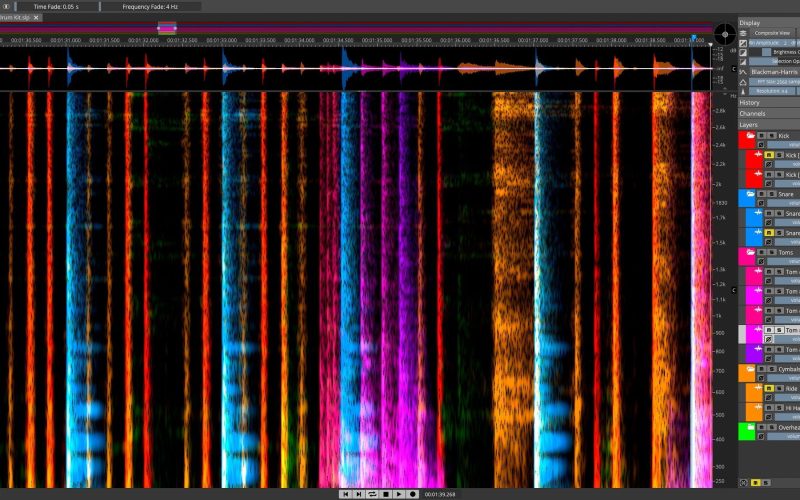Viewport: 800px width, 500px height.
Task: Open the Composite View dropdown
Action: tap(774, 33)
